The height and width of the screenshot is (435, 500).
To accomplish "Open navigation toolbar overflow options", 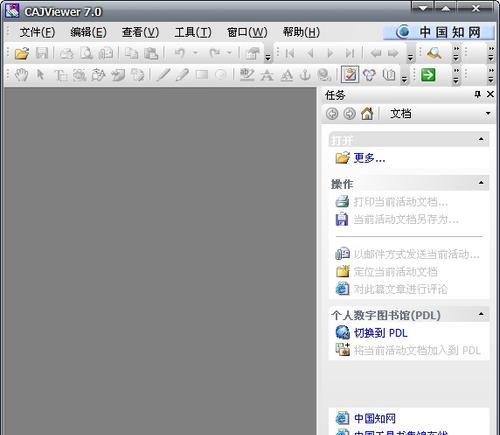I will pyautogui.click(x=410, y=57).
